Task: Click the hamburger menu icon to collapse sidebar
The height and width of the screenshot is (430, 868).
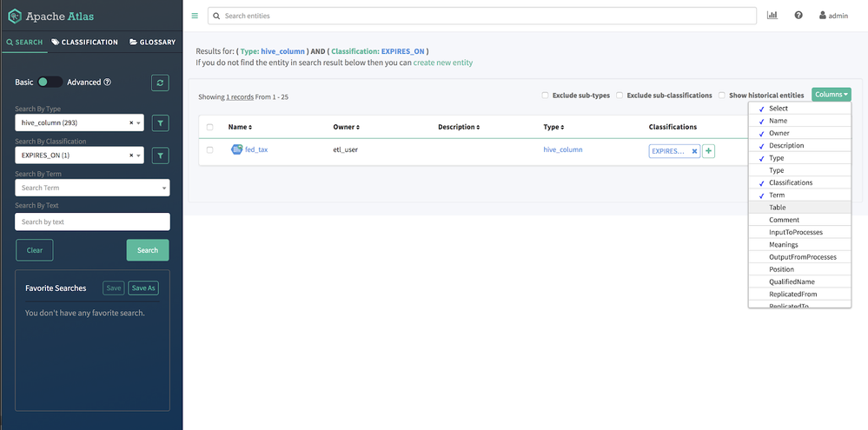Action: pyautogui.click(x=195, y=16)
